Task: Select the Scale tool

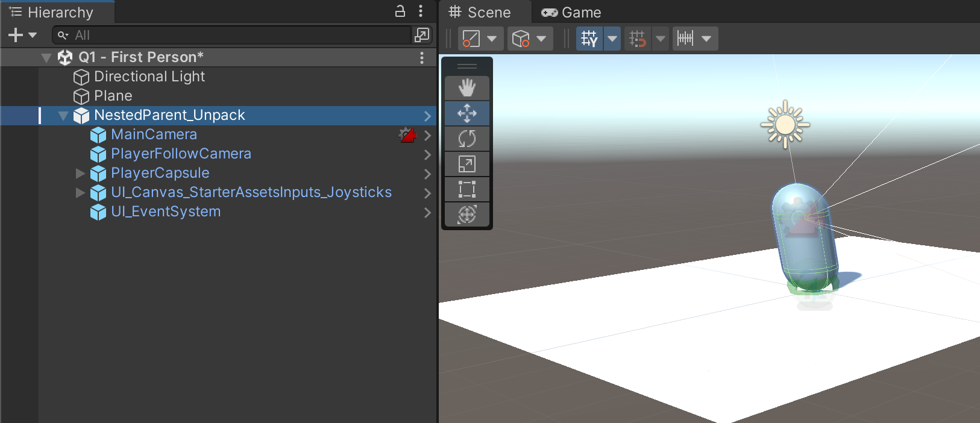Action: (x=466, y=164)
